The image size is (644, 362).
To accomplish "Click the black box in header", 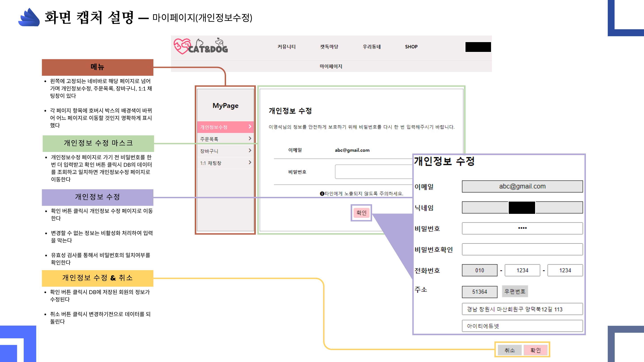I will 478,47.
